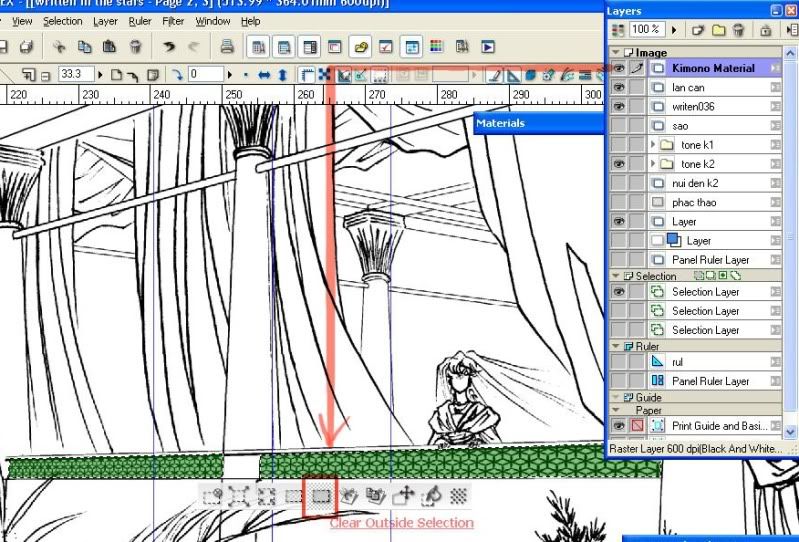Image resolution: width=799 pixels, height=542 pixels.
Task: Click the Cut scissors icon in the toolbar
Action: click(59, 47)
